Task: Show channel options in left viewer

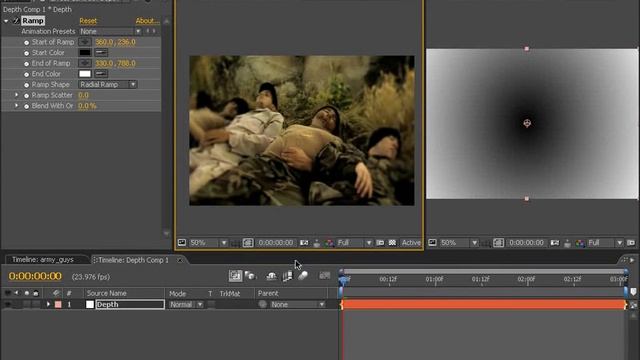Action: [x=329, y=243]
